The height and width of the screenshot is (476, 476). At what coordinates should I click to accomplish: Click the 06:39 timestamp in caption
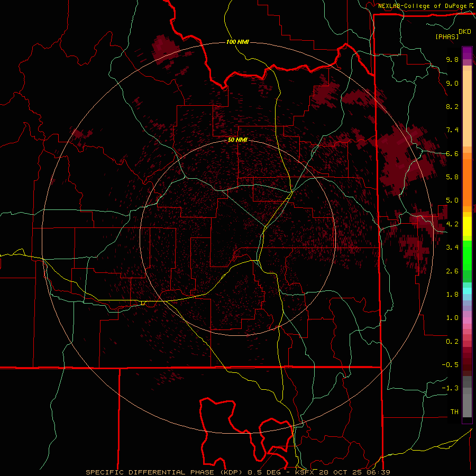click(x=379, y=472)
